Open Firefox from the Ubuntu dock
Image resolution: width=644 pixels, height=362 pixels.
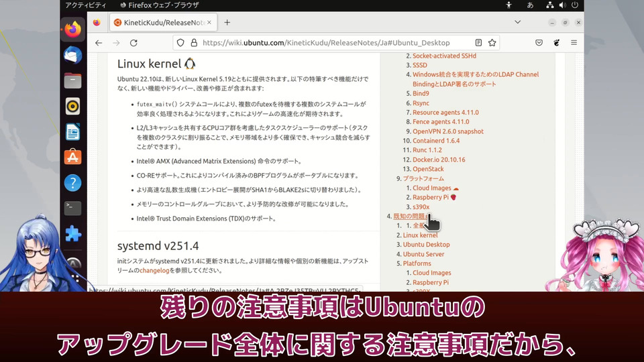[x=72, y=29]
